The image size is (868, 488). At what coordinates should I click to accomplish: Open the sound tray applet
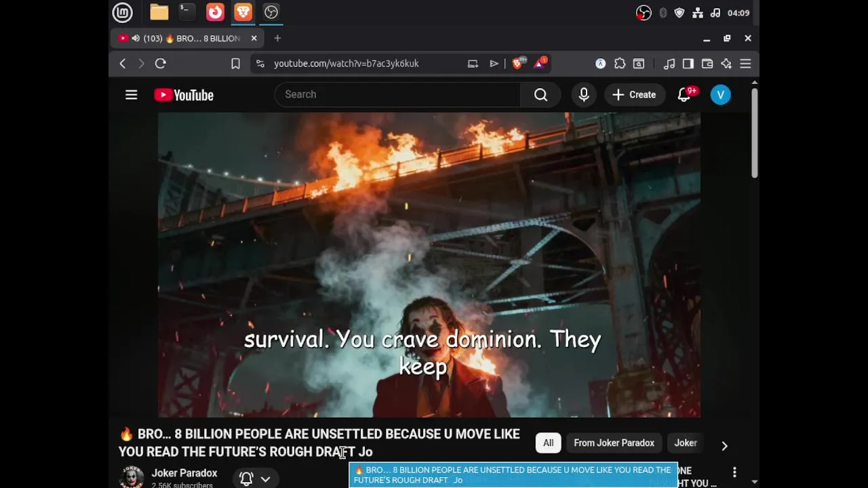click(x=715, y=13)
